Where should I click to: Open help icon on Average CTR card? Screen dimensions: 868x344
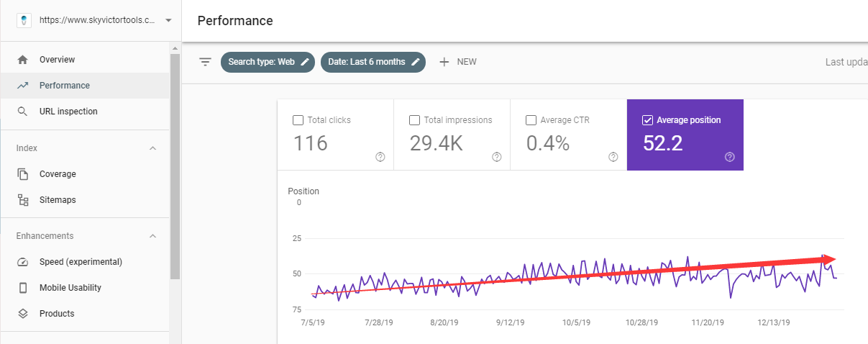point(613,157)
